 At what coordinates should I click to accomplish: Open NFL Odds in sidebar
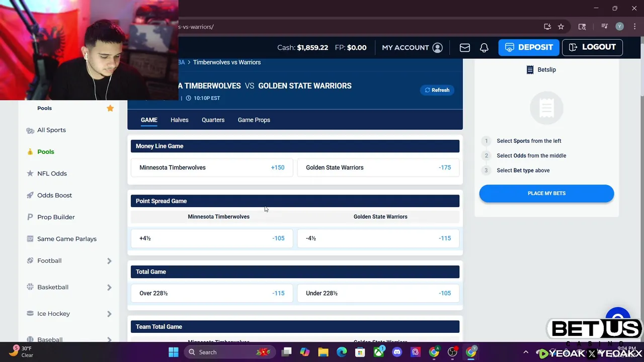click(x=52, y=173)
